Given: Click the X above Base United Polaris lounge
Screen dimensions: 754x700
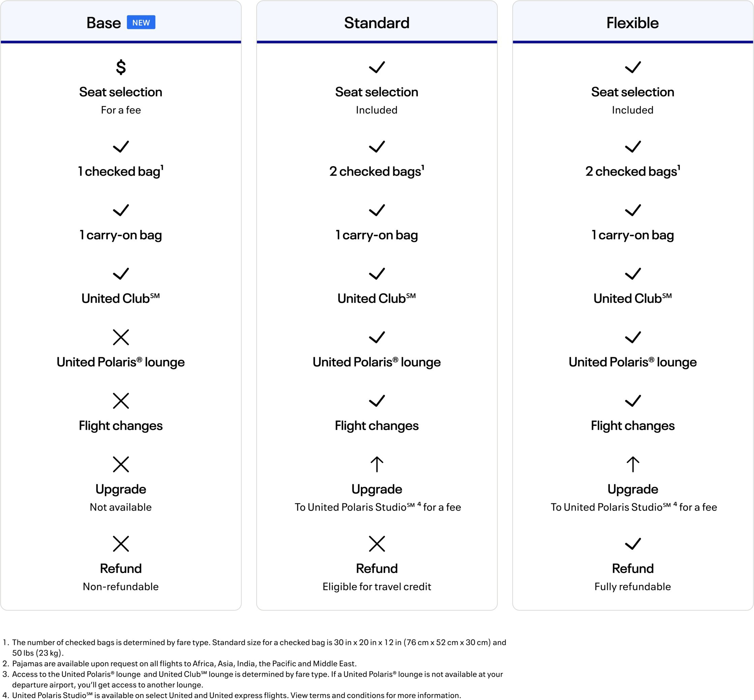Looking at the screenshot, I should pyautogui.click(x=121, y=337).
